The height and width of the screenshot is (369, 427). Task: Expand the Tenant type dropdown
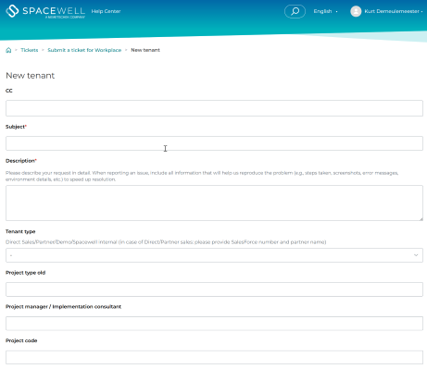point(214,255)
